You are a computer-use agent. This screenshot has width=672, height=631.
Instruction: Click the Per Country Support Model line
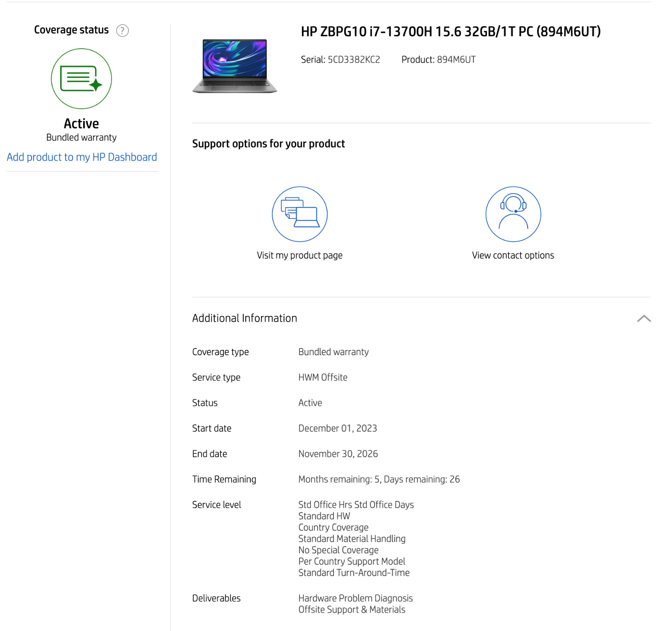click(x=352, y=561)
